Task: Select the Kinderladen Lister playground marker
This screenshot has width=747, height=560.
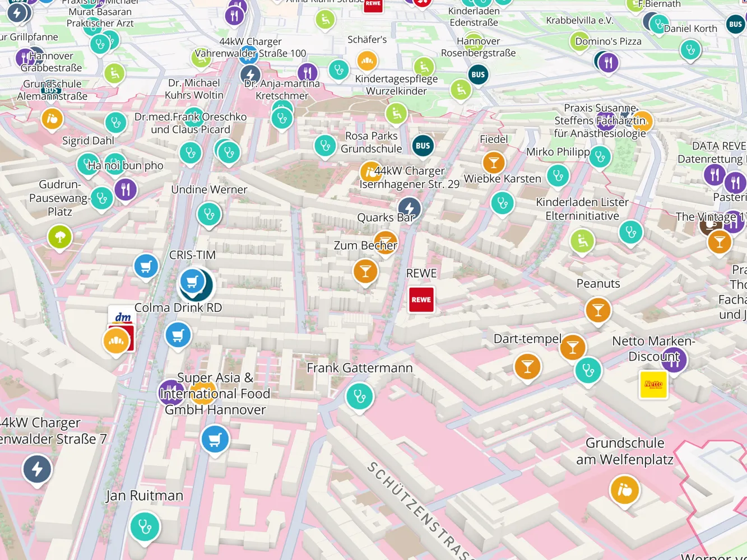Action: click(x=582, y=241)
